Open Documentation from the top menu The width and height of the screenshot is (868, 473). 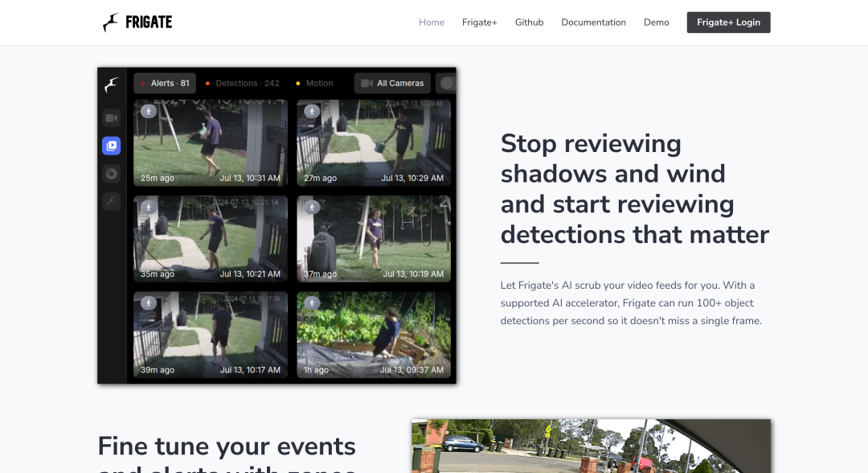tap(593, 23)
